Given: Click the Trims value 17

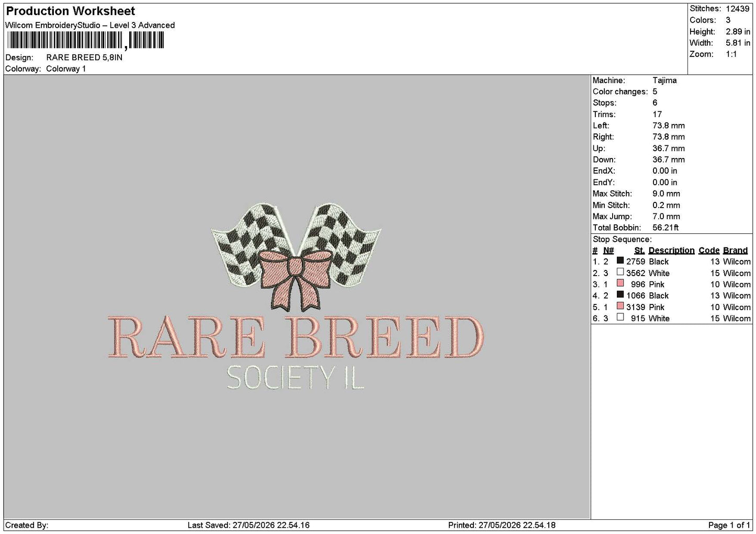Looking at the screenshot, I should click(657, 114).
